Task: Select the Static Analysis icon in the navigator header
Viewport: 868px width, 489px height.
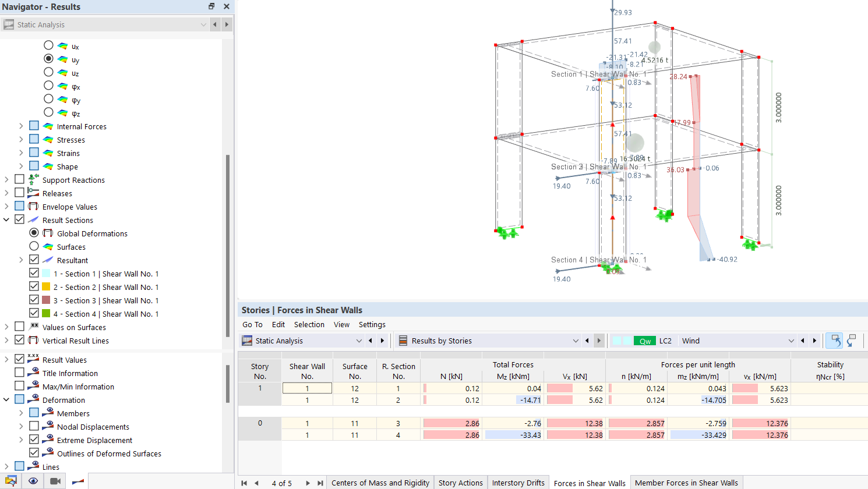Action: (x=9, y=24)
